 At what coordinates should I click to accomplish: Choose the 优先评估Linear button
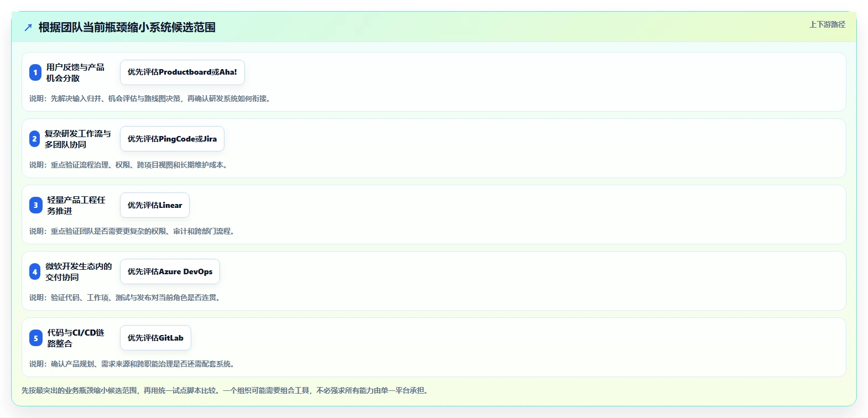click(155, 205)
